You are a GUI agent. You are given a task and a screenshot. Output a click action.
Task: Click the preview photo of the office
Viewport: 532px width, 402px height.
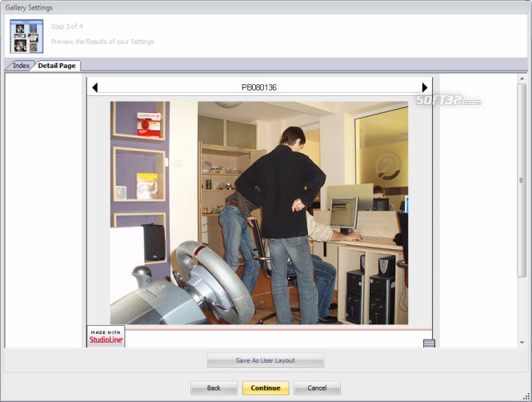click(x=259, y=212)
